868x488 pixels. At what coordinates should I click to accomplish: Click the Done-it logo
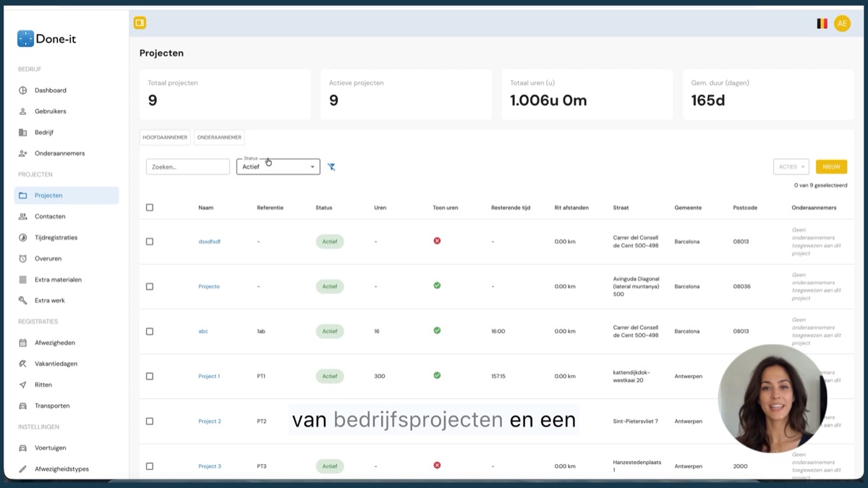pyautogui.click(x=46, y=39)
